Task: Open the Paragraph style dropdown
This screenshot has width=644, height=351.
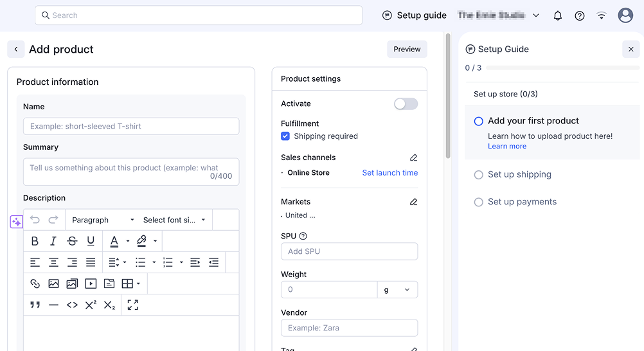Action: [103, 220]
